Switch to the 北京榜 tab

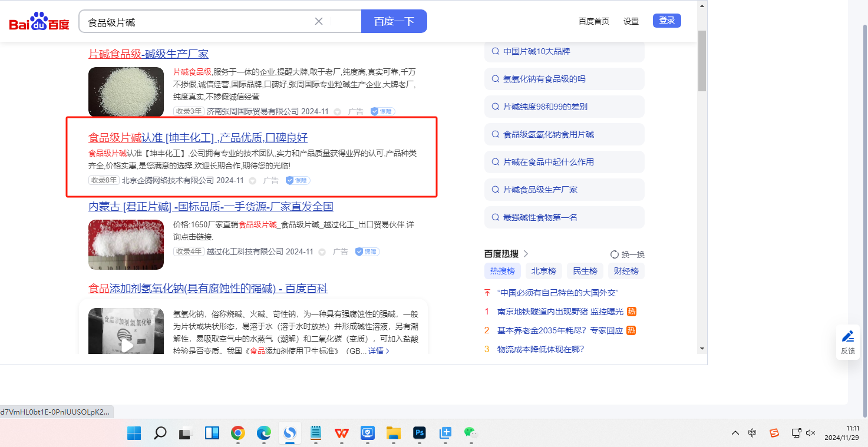pos(543,271)
